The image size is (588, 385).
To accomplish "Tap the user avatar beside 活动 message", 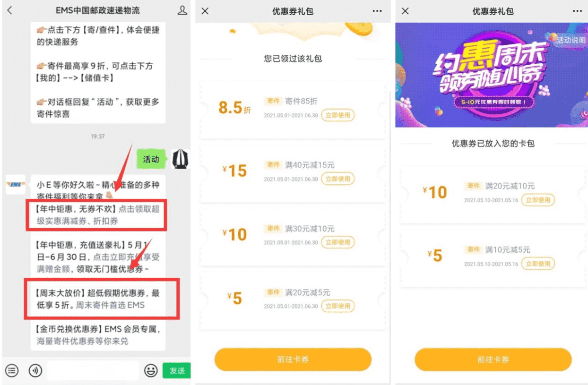I will click(180, 159).
